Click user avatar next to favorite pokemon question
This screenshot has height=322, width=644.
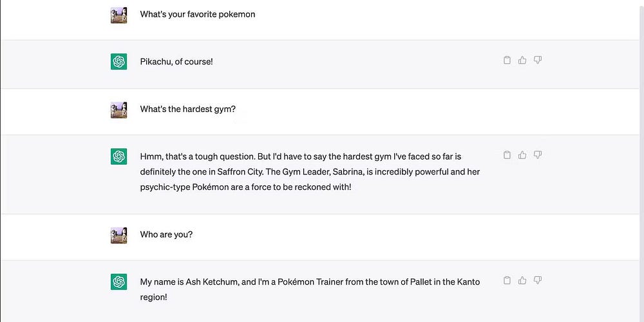point(118,15)
